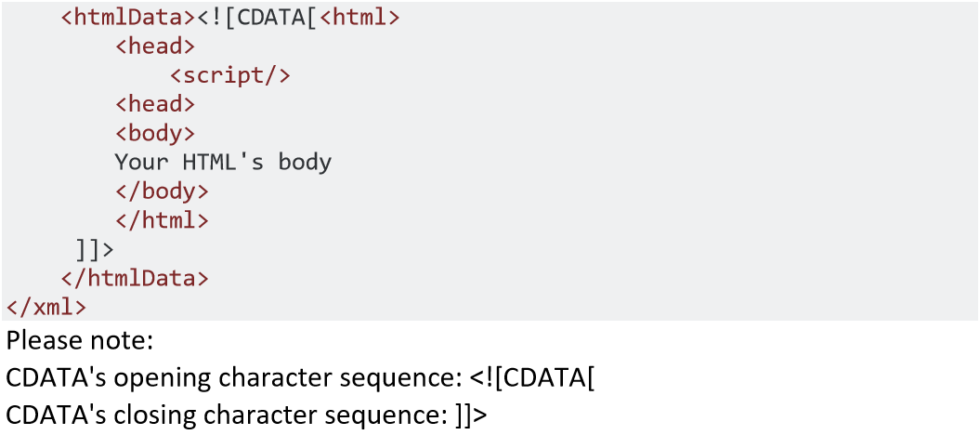Screen dimensions: 980x435
Task: Click the closing htmlData tag
Action: pyautogui.click(x=136, y=278)
